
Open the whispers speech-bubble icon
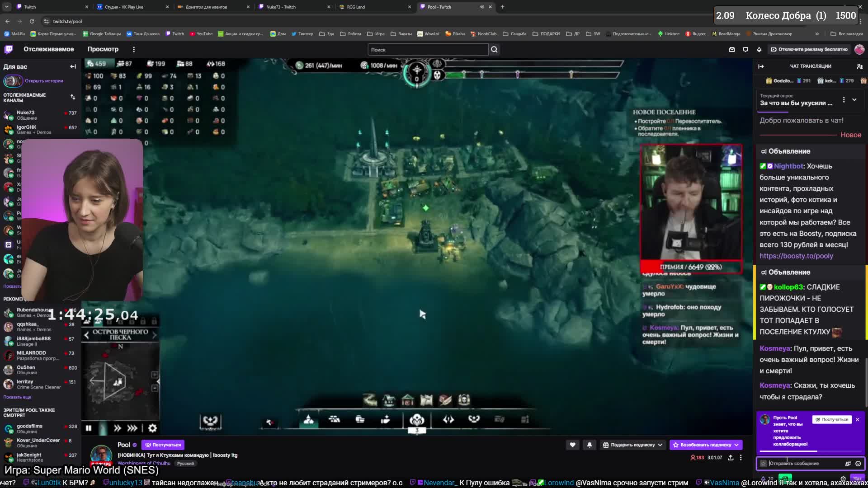745,50
